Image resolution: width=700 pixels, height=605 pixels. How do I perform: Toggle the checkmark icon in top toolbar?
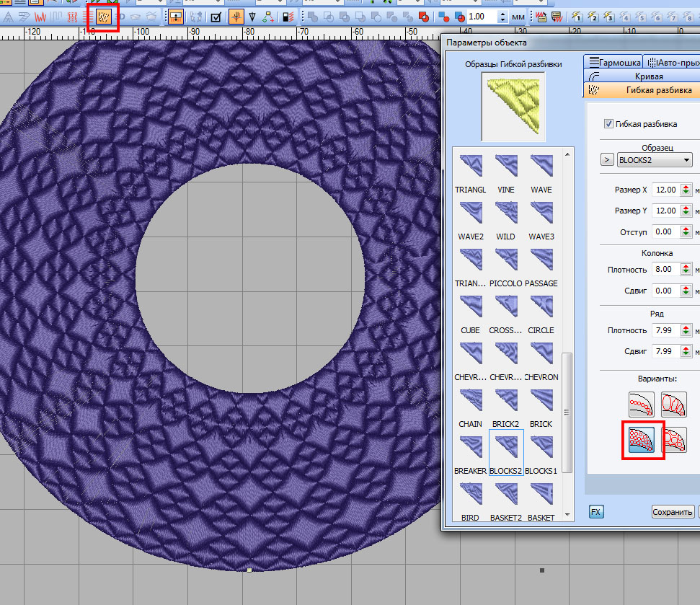[215, 17]
